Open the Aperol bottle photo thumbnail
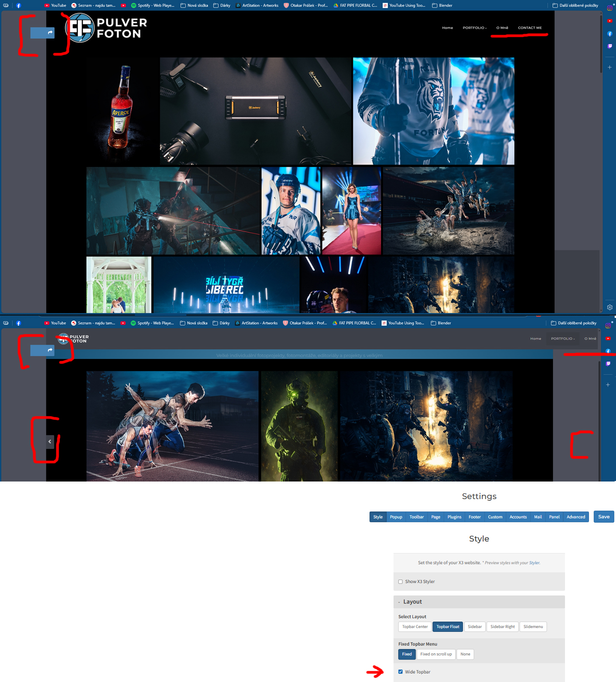 [122, 111]
